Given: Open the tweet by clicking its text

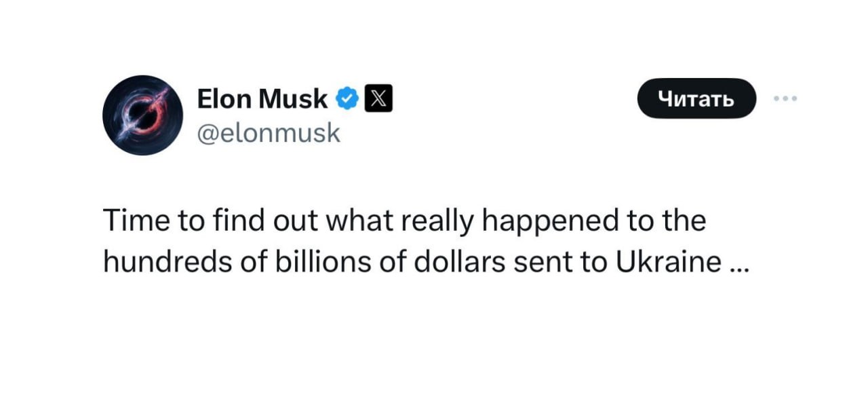Looking at the screenshot, I should [x=424, y=241].
